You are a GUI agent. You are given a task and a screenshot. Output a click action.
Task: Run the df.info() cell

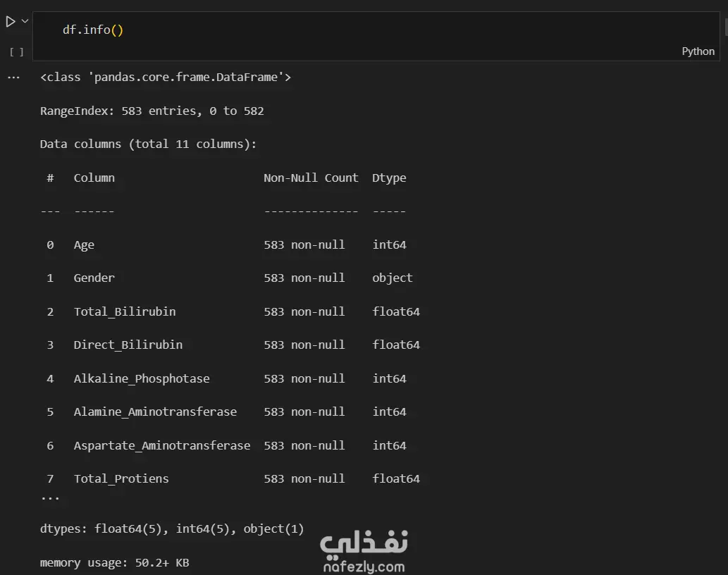point(10,22)
